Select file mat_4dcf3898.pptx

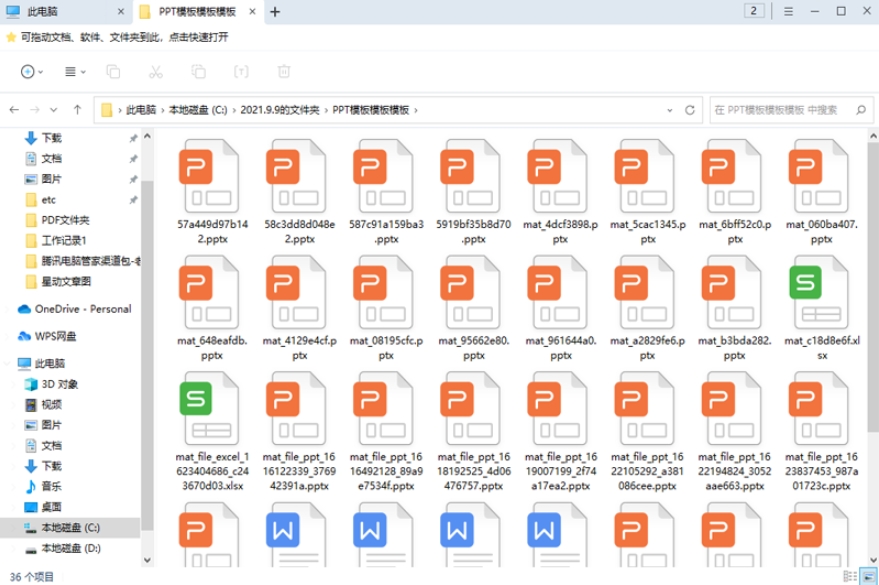coord(561,192)
